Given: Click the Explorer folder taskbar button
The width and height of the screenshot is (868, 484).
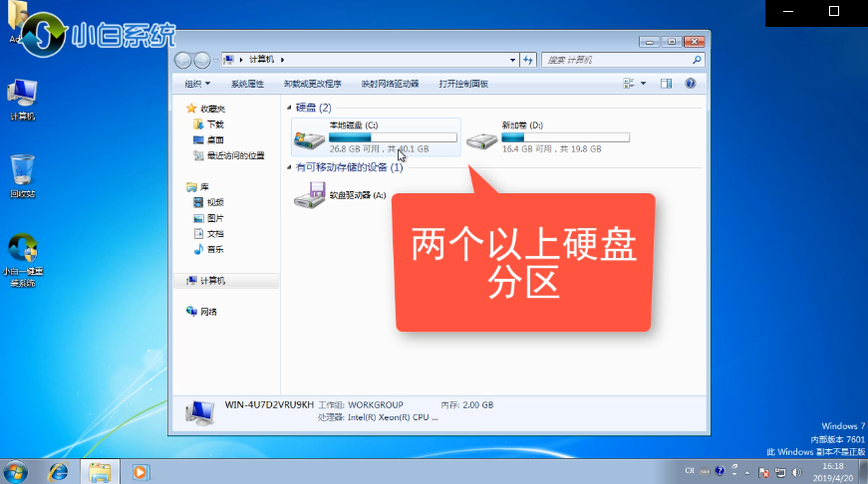Looking at the screenshot, I should (100, 472).
